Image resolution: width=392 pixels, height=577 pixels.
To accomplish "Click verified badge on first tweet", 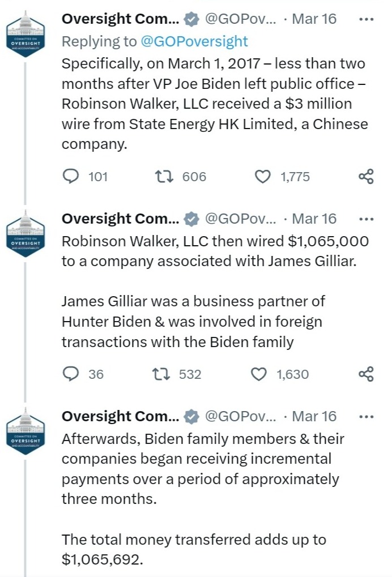I will click(191, 19).
